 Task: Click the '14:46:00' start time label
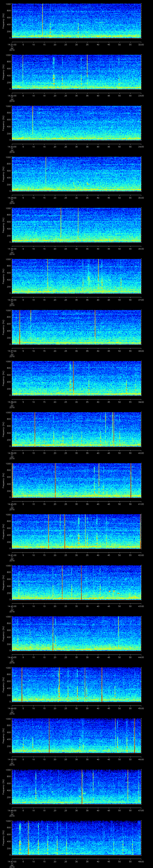coord(12,810)
